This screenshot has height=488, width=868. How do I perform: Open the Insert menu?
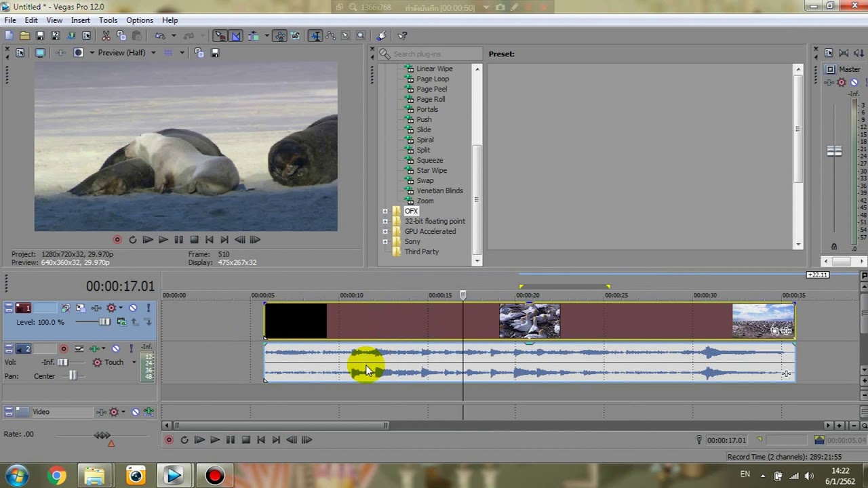pos(81,20)
